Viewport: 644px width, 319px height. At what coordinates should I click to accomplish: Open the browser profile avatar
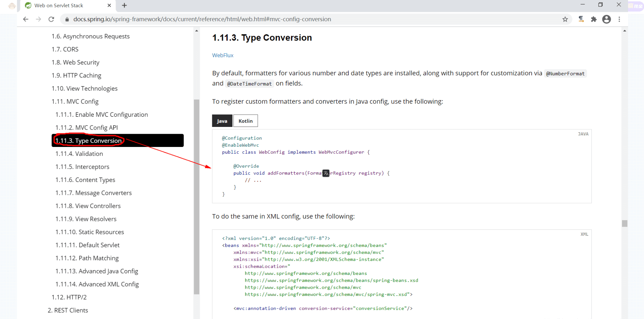[x=606, y=19]
